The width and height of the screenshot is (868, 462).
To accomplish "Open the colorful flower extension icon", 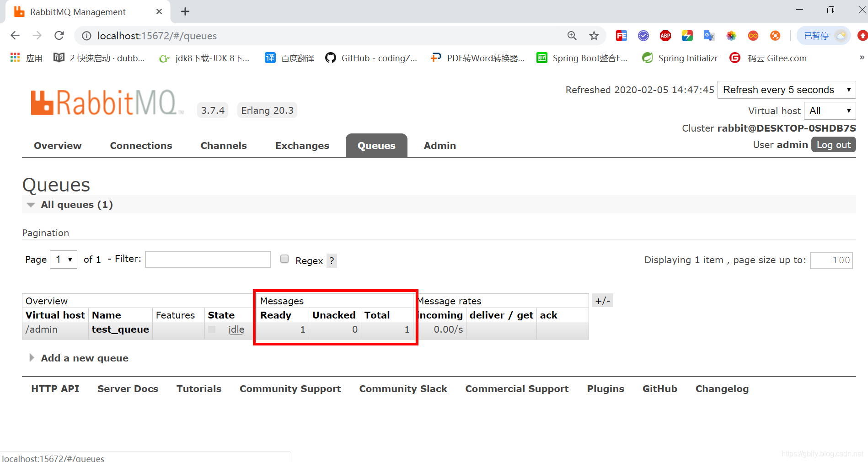I will point(731,36).
